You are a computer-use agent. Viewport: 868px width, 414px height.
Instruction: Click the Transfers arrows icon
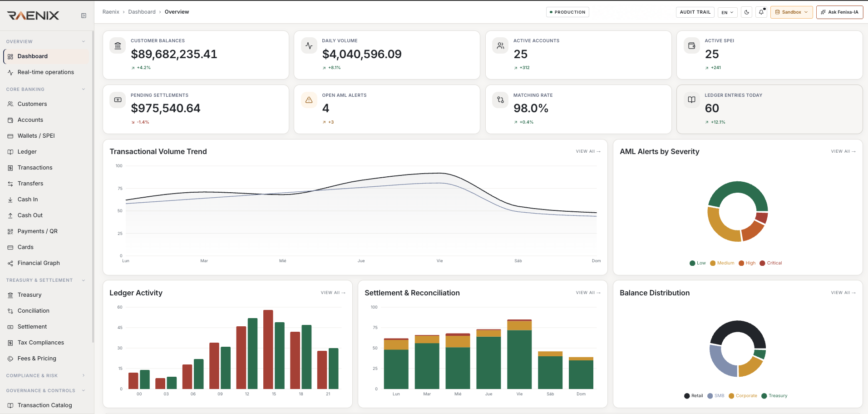point(10,184)
